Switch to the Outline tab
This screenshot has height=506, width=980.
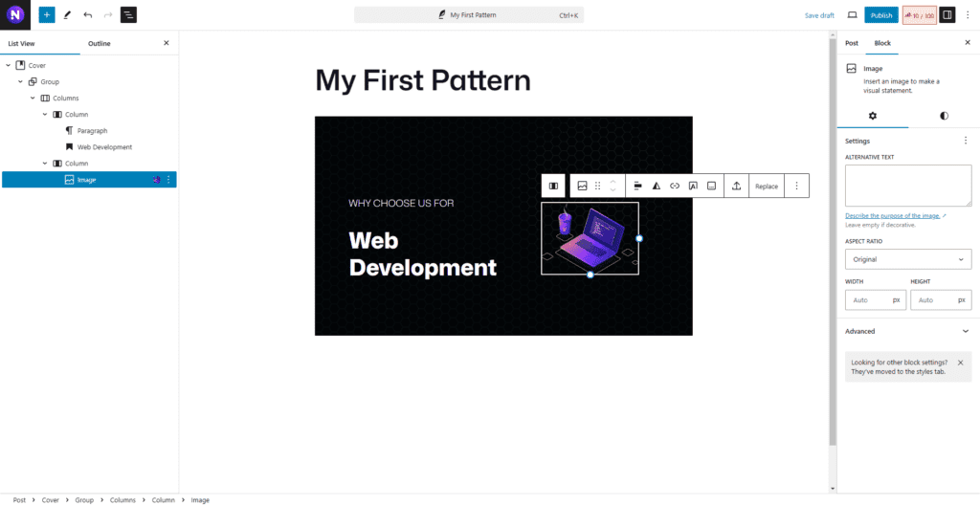click(100, 43)
